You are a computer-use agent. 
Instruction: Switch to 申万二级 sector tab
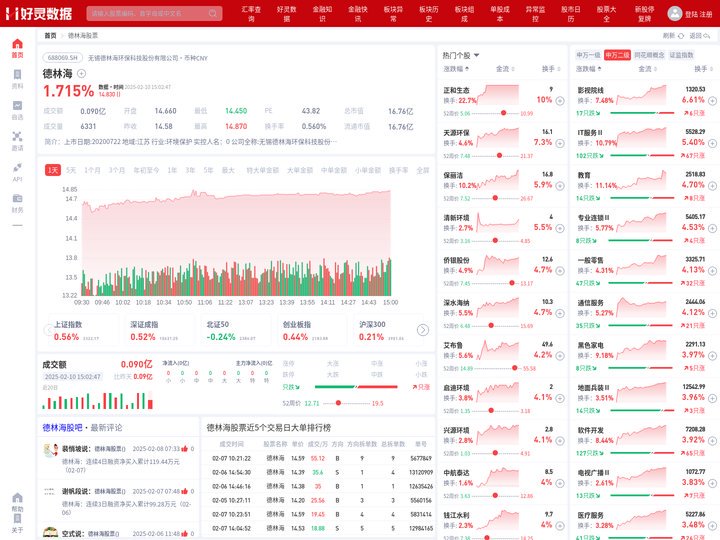coord(617,55)
